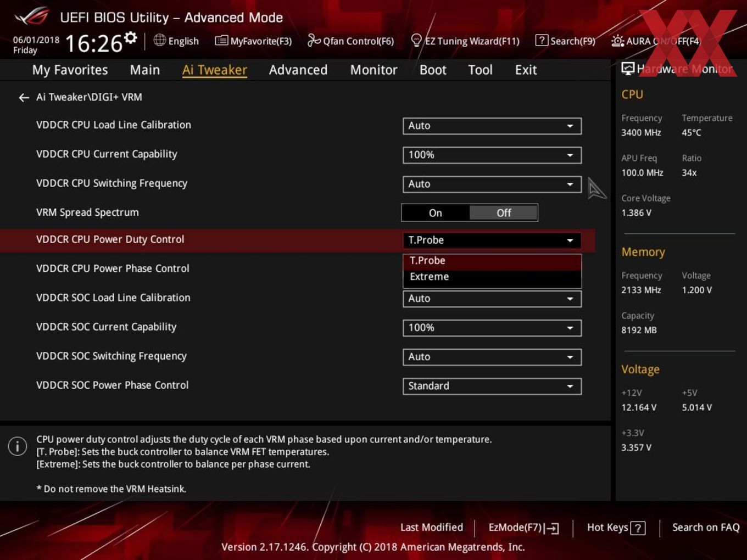Open VDDCR SOC Power Phase Control dropdown
Image resolution: width=747 pixels, height=560 pixels.
492,386
